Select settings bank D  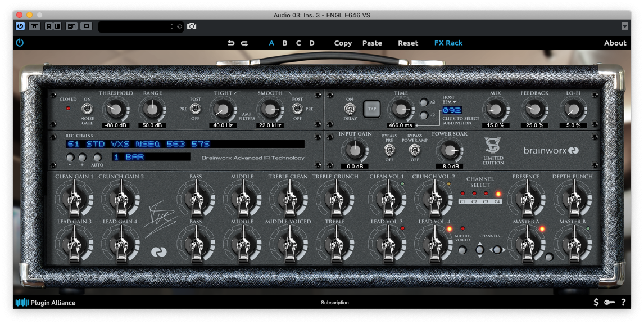click(x=312, y=43)
